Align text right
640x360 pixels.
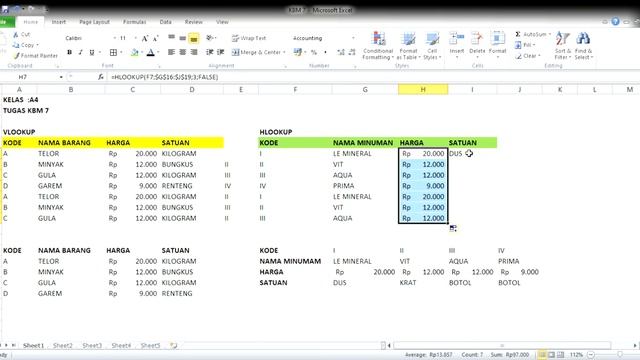click(194, 52)
